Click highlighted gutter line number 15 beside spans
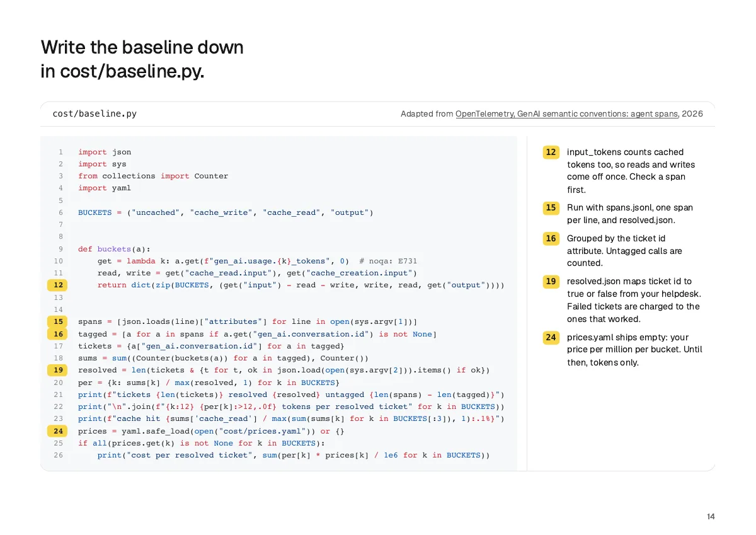Image resolution: width=756 pixels, height=535 pixels. [x=58, y=321]
